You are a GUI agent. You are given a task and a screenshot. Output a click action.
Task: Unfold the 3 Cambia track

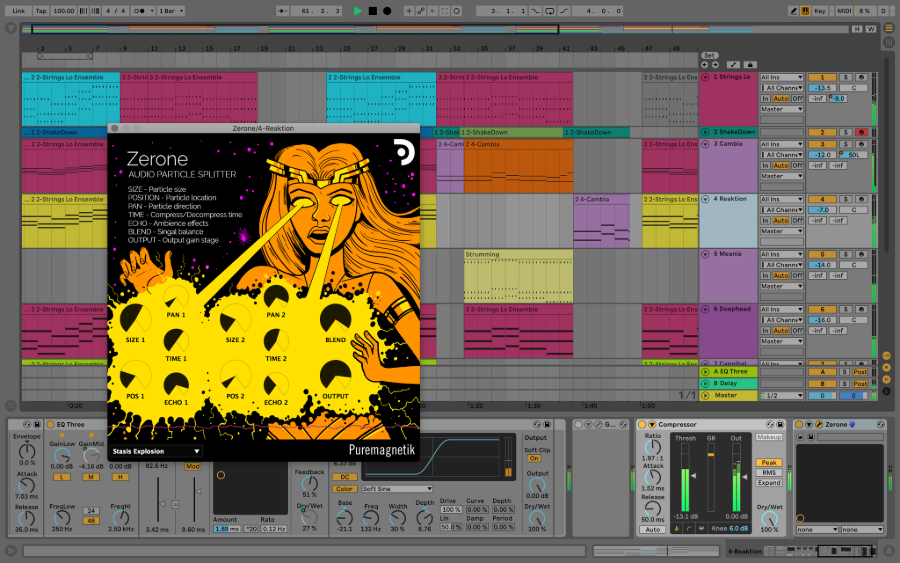[x=705, y=144]
